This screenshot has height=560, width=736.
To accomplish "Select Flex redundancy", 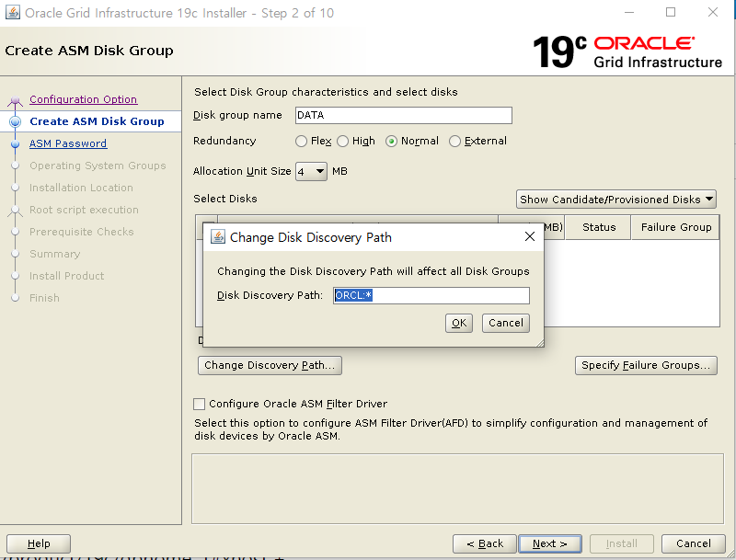I will click(x=301, y=141).
